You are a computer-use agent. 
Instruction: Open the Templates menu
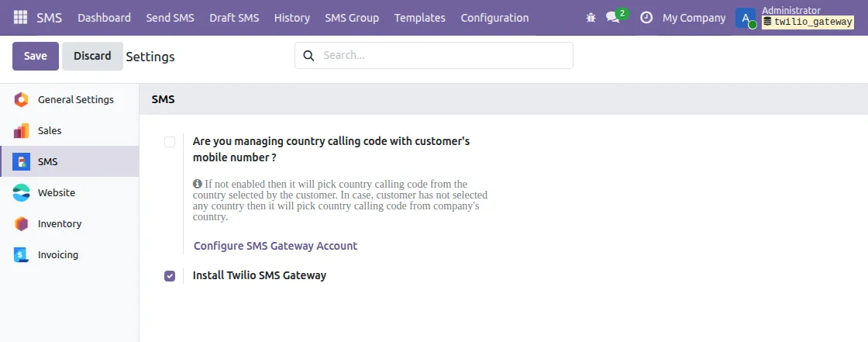click(419, 18)
